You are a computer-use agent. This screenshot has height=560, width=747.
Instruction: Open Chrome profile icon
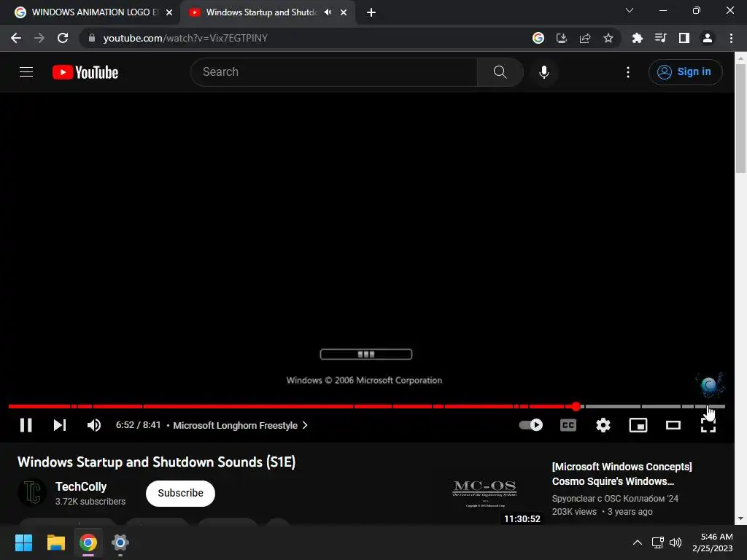[x=707, y=38]
